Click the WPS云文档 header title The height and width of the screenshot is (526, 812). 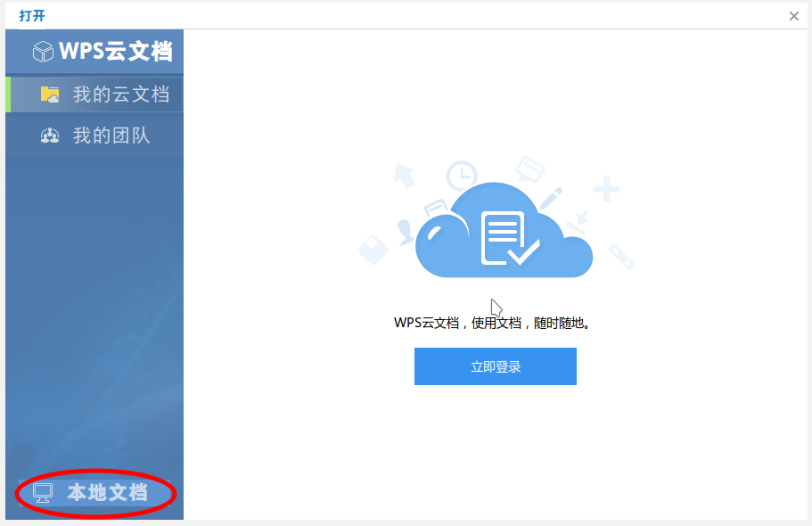[116, 52]
